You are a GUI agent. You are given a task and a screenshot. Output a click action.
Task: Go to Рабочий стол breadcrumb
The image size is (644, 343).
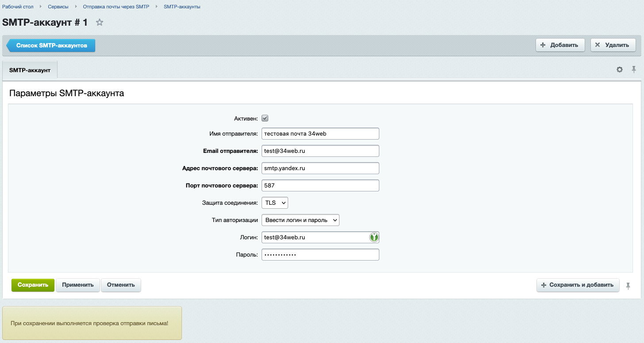pyautogui.click(x=18, y=7)
